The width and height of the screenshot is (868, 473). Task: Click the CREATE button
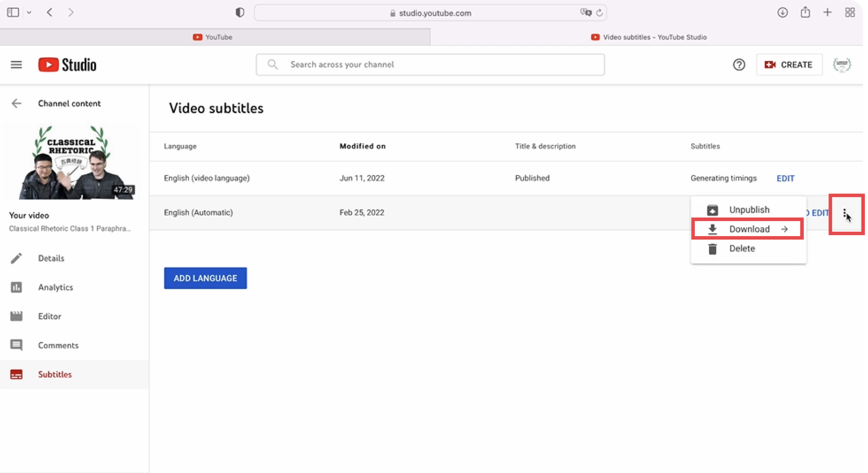coord(789,64)
